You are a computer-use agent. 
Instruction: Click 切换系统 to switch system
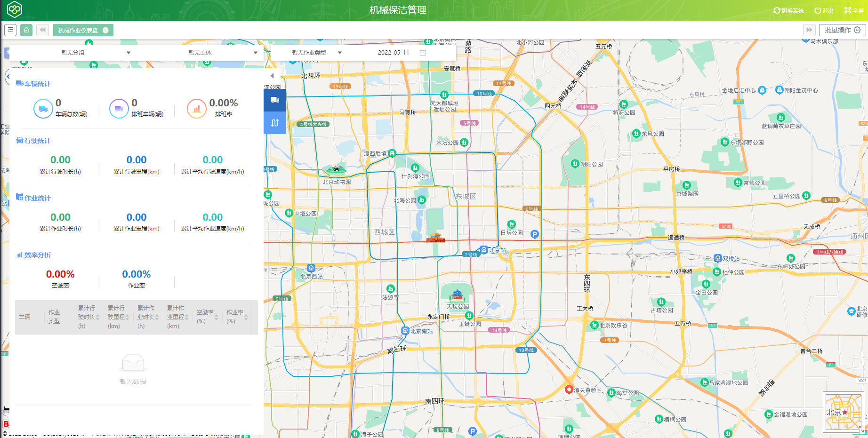(788, 10)
